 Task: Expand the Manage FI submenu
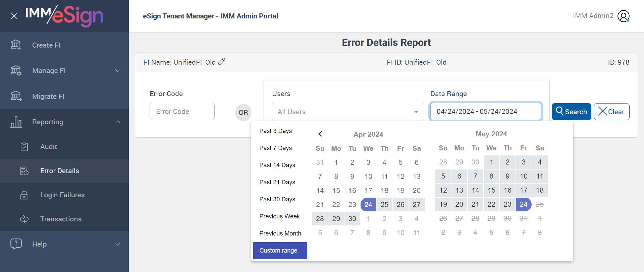[x=118, y=71]
